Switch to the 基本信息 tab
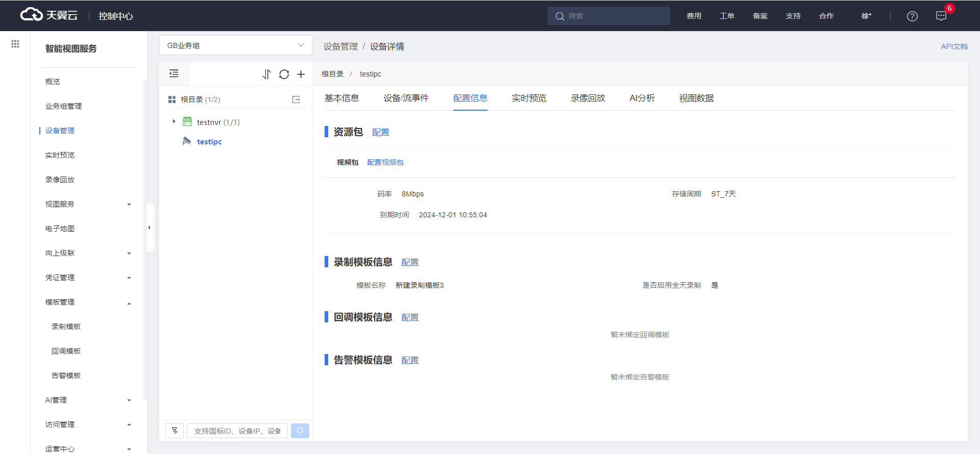 [x=341, y=98]
